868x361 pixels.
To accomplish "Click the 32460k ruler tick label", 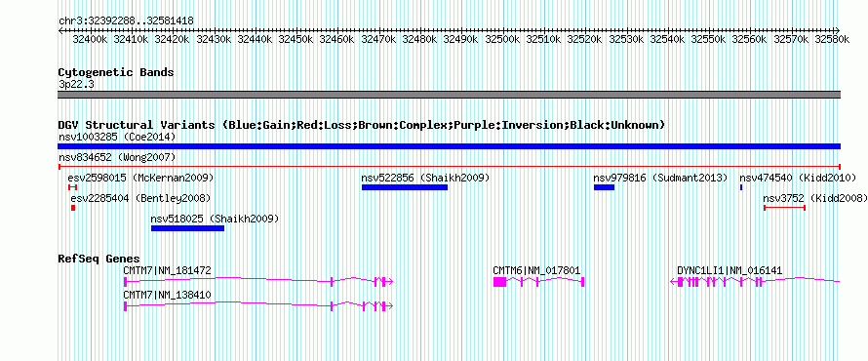I will tap(338, 39).
